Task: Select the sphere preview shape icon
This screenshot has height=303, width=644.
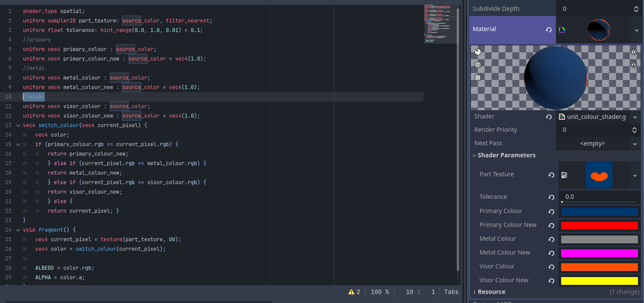Action: (x=478, y=52)
